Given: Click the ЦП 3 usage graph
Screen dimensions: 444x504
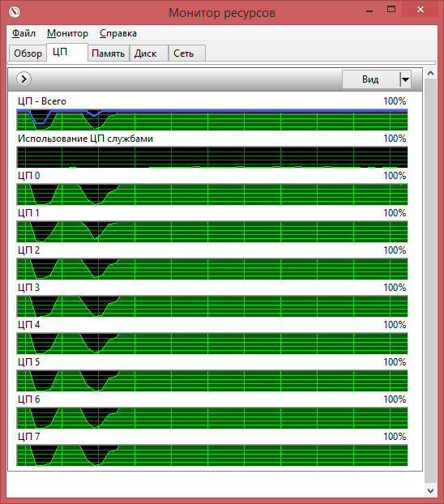Looking at the screenshot, I should pos(212,306).
